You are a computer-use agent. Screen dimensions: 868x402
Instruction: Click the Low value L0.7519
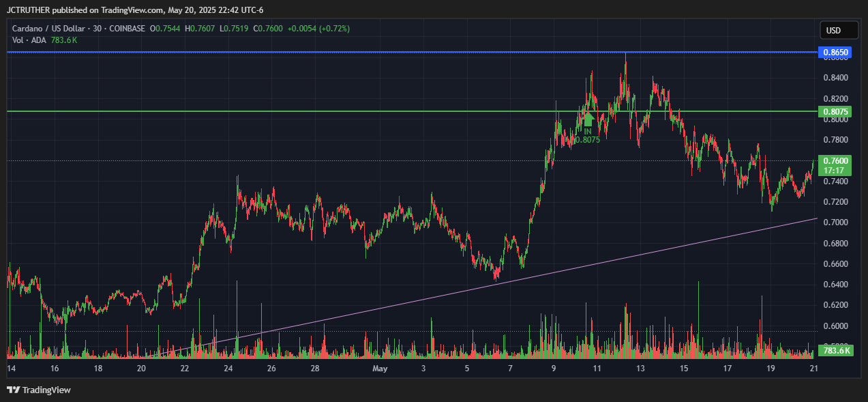(x=234, y=29)
